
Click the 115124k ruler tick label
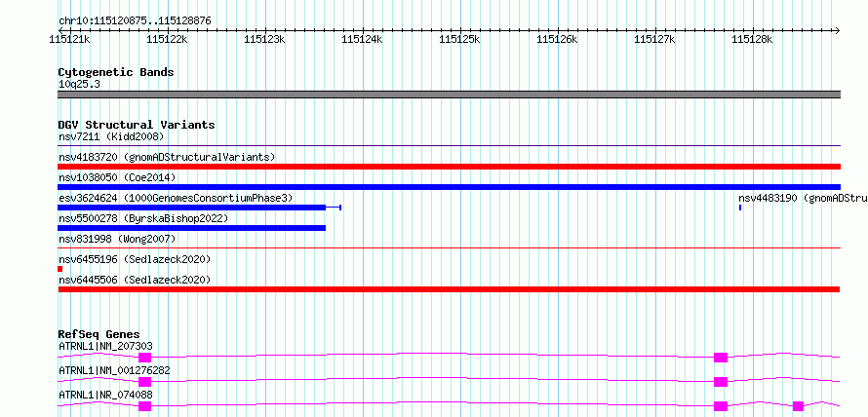(x=363, y=39)
